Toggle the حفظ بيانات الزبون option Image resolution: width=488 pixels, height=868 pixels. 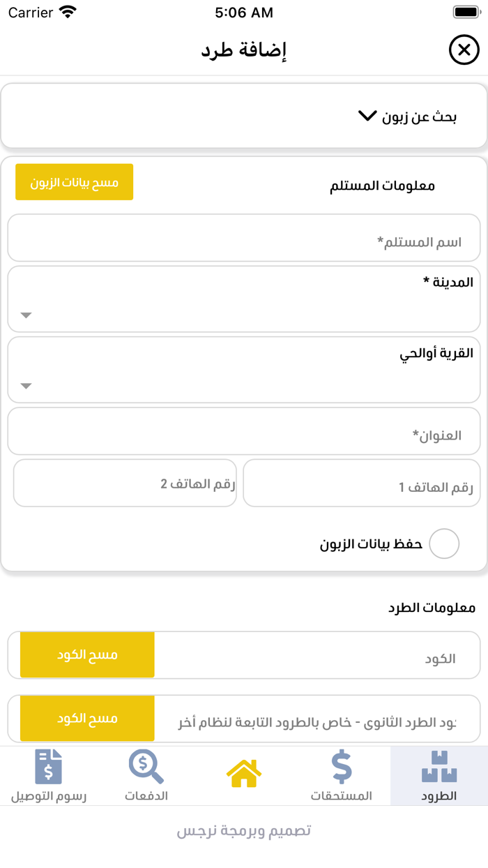(444, 543)
